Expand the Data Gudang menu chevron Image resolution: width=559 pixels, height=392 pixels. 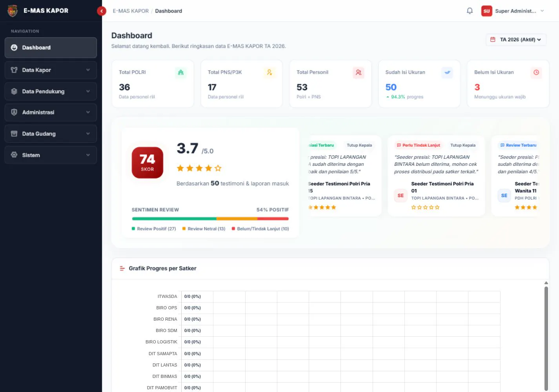tap(88, 134)
